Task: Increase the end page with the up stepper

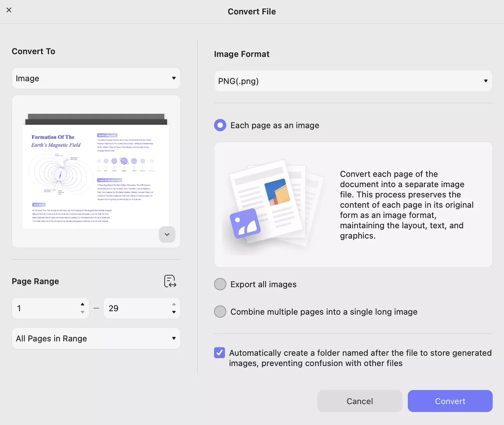Action: coord(174,304)
